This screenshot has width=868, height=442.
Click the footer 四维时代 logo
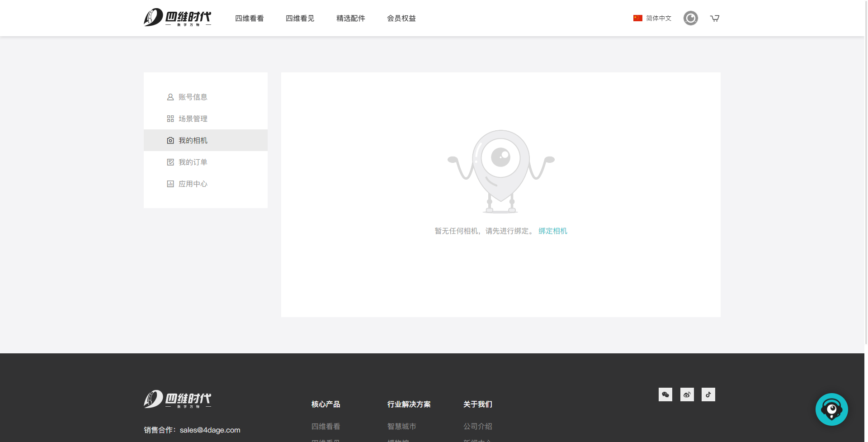pos(177,399)
